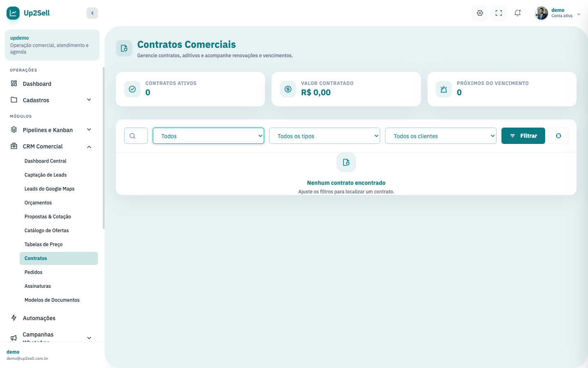Click the demo user avatar
The height and width of the screenshot is (368, 588).
pos(541,13)
